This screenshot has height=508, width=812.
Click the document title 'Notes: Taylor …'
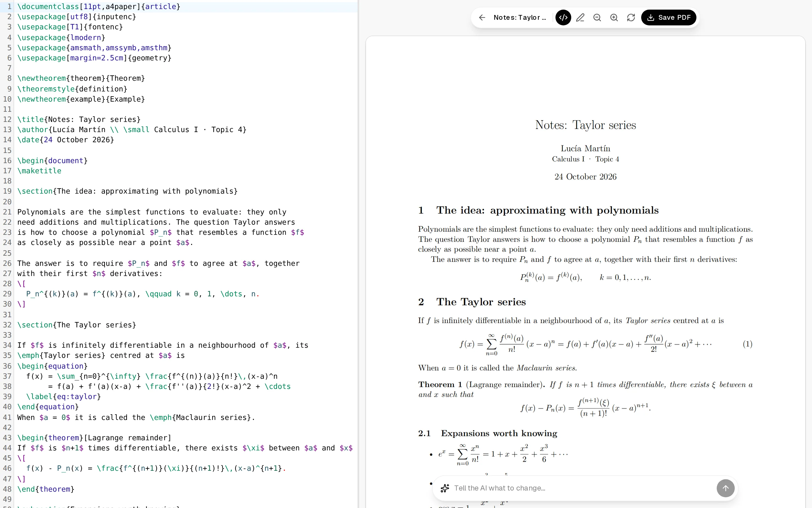(520, 17)
